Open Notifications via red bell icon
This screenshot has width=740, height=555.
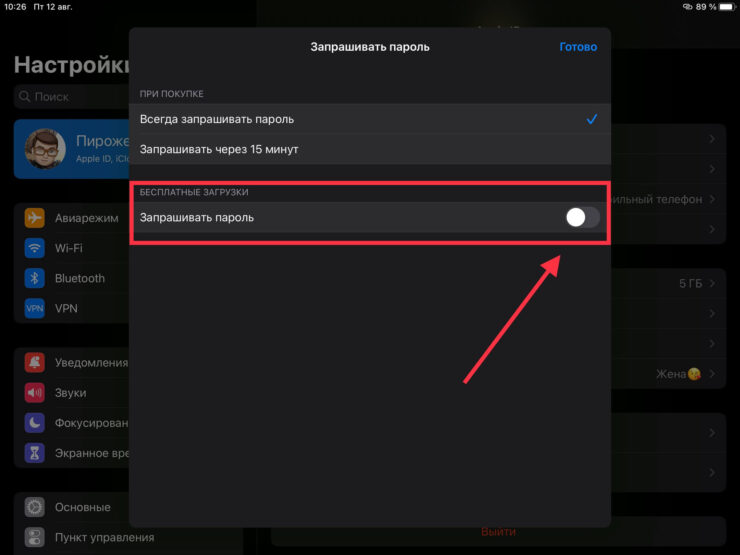click(35, 363)
